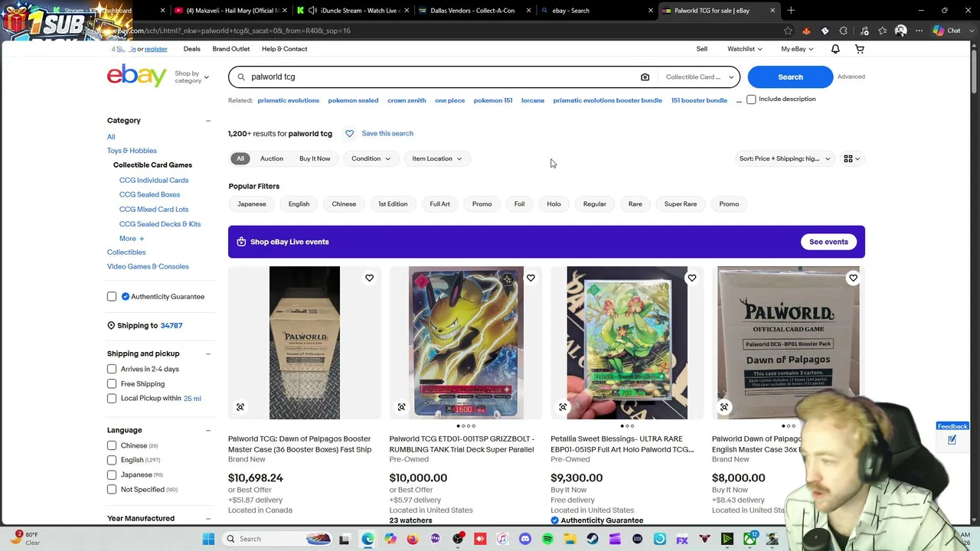Check Free Shipping filter

click(112, 383)
